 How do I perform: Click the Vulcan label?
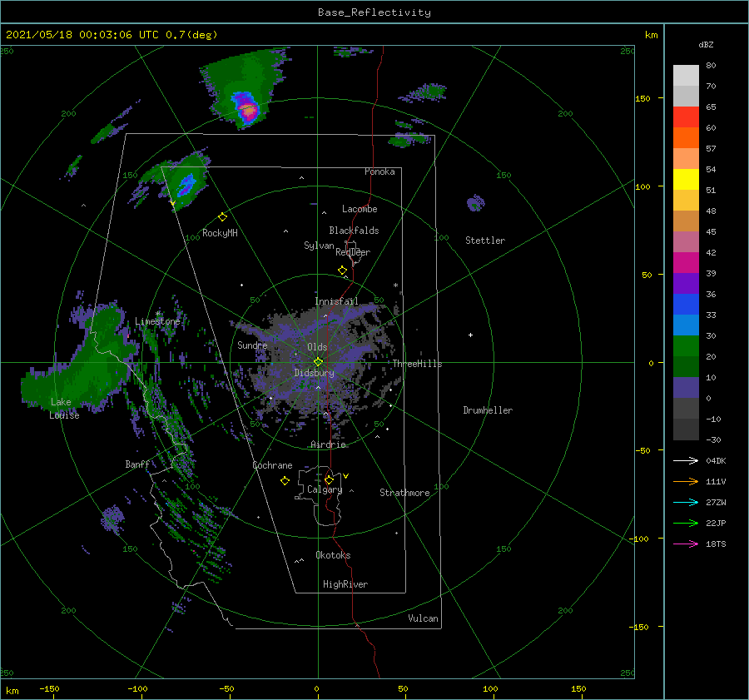point(423,618)
